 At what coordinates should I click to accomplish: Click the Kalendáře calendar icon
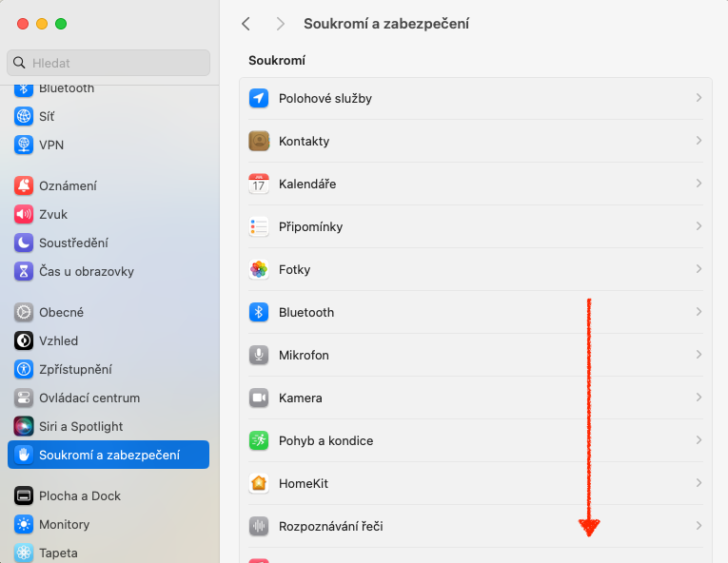coord(259,184)
